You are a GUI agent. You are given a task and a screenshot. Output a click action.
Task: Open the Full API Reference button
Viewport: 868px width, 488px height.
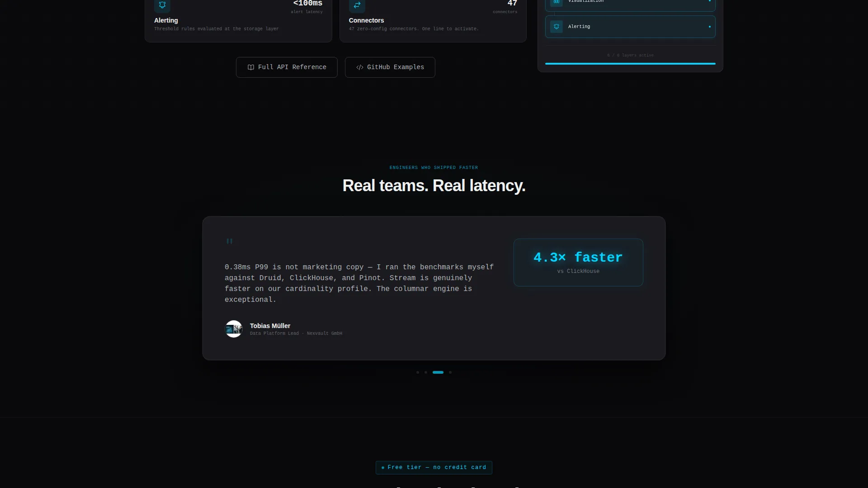point(287,67)
